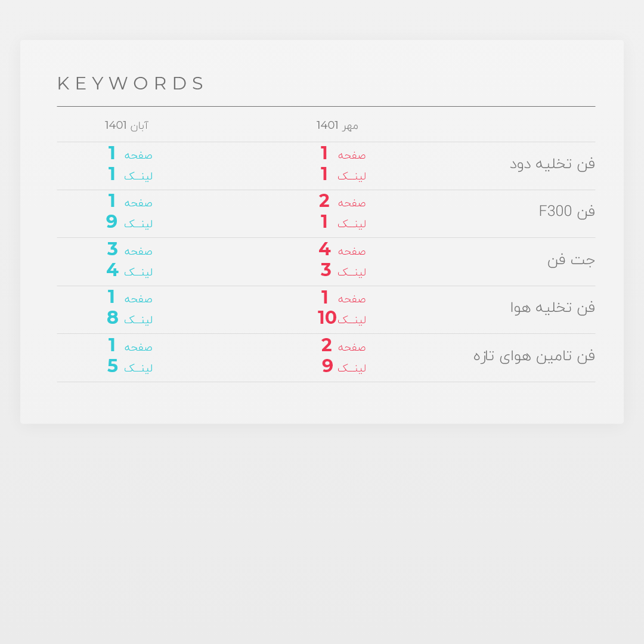The image size is (644, 644).
Task: Click red page value 2 for فن تامین هوای تازه
Action: pyautogui.click(x=327, y=345)
